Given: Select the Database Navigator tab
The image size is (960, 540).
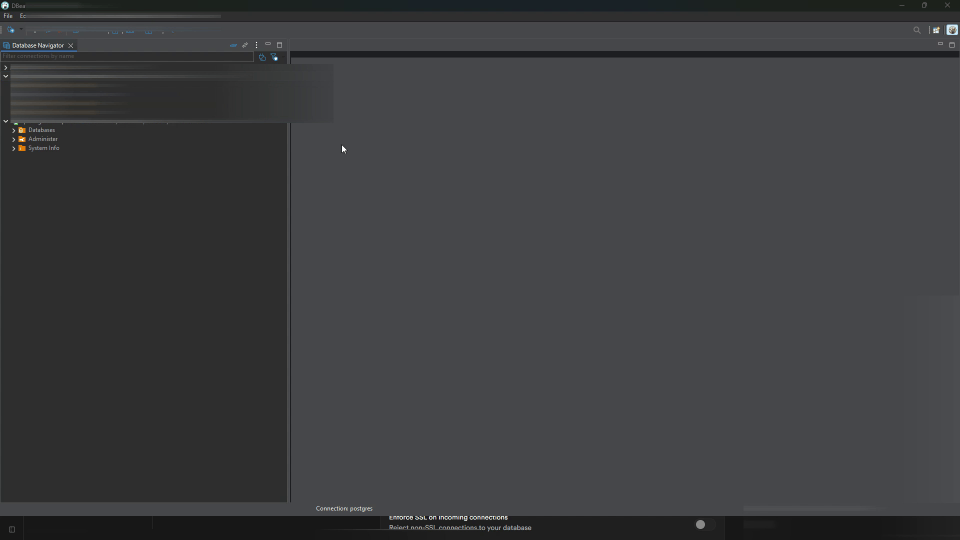Looking at the screenshot, I should pos(37,45).
